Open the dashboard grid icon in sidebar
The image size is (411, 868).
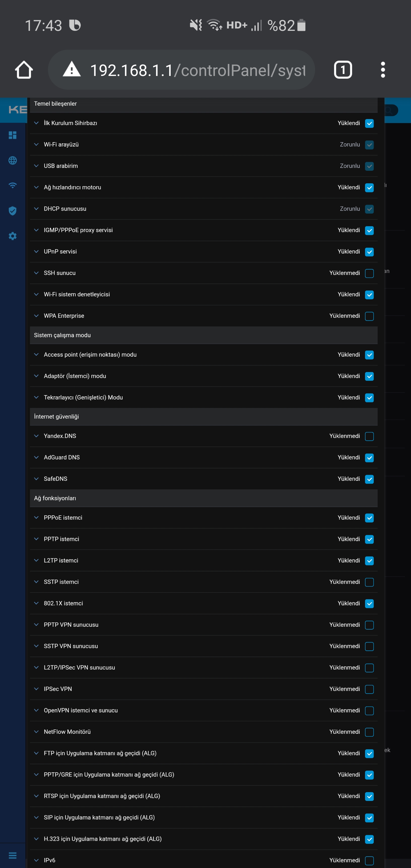point(13,135)
